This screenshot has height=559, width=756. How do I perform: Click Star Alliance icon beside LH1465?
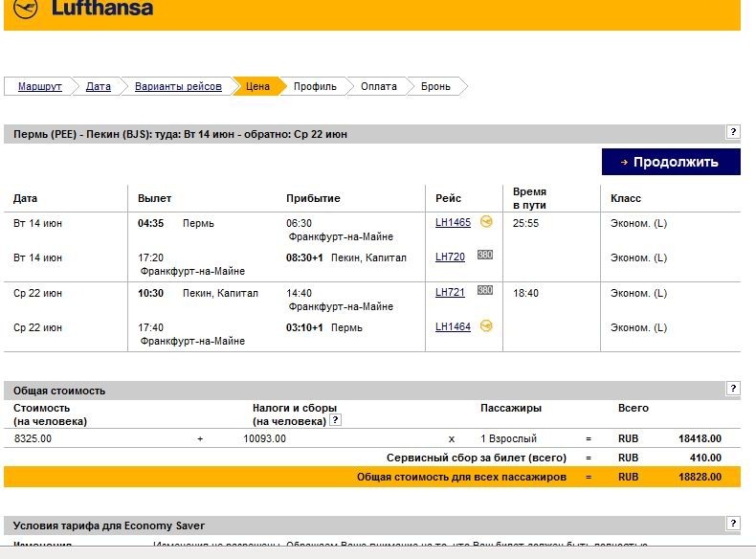tap(486, 222)
